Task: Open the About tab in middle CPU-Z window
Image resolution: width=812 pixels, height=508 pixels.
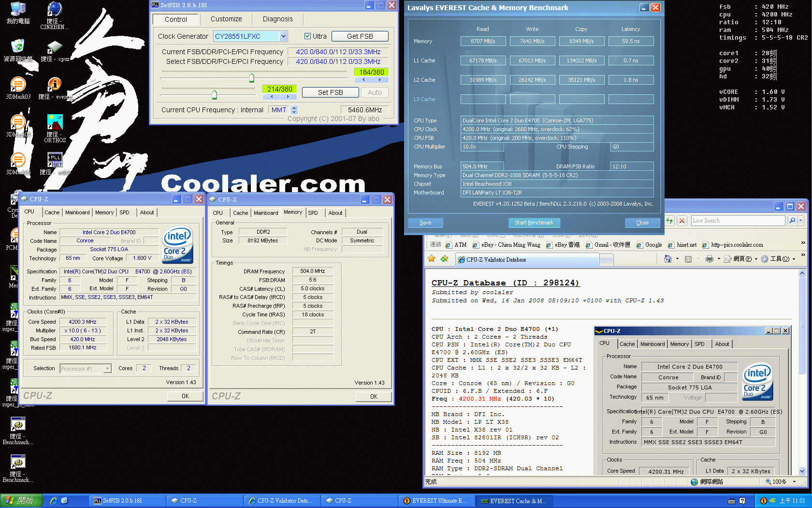Action: point(335,213)
